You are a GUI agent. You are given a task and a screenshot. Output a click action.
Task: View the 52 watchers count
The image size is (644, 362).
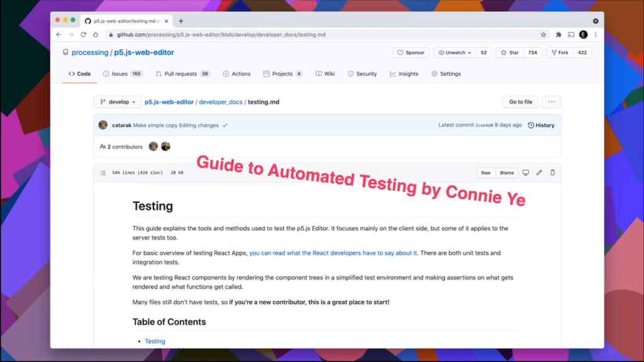tap(484, 53)
